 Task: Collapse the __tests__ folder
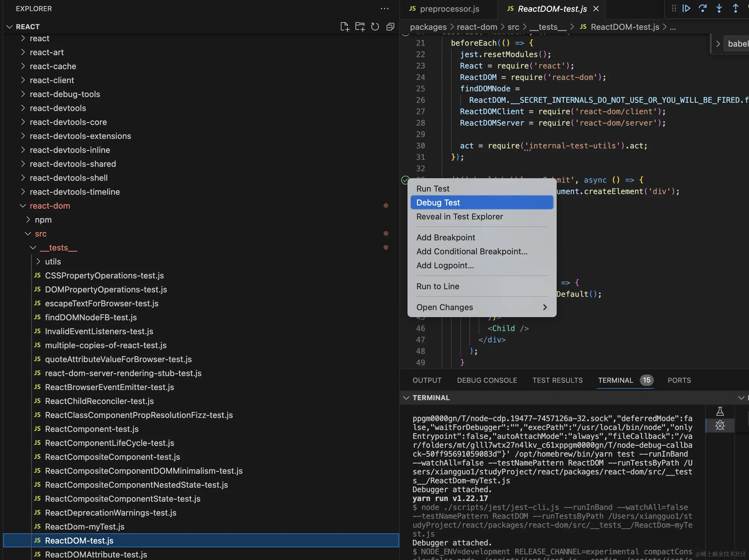tap(58, 248)
